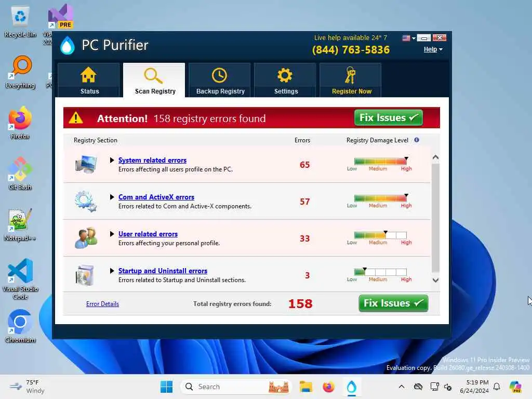The height and width of the screenshot is (399, 532).
Task: Open Firefox desktop shortcut
Action: [x=20, y=123]
